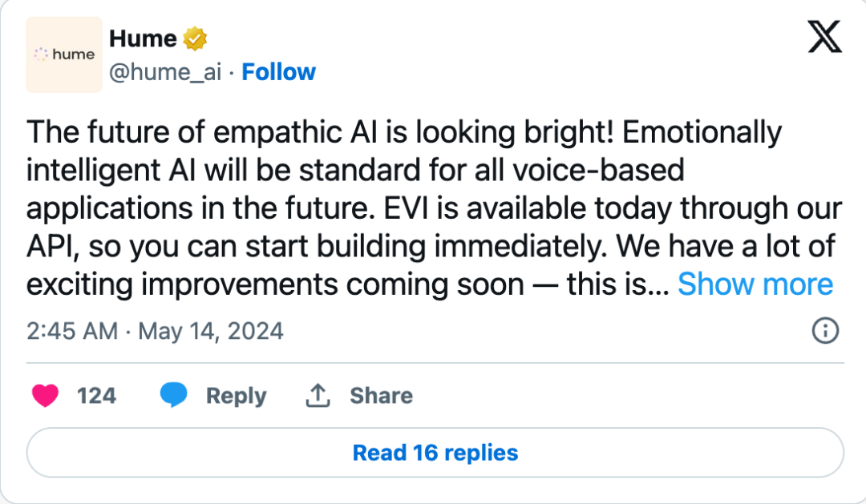Click the gold verified badge
The image size is (866, 504).
pos(196,38)
